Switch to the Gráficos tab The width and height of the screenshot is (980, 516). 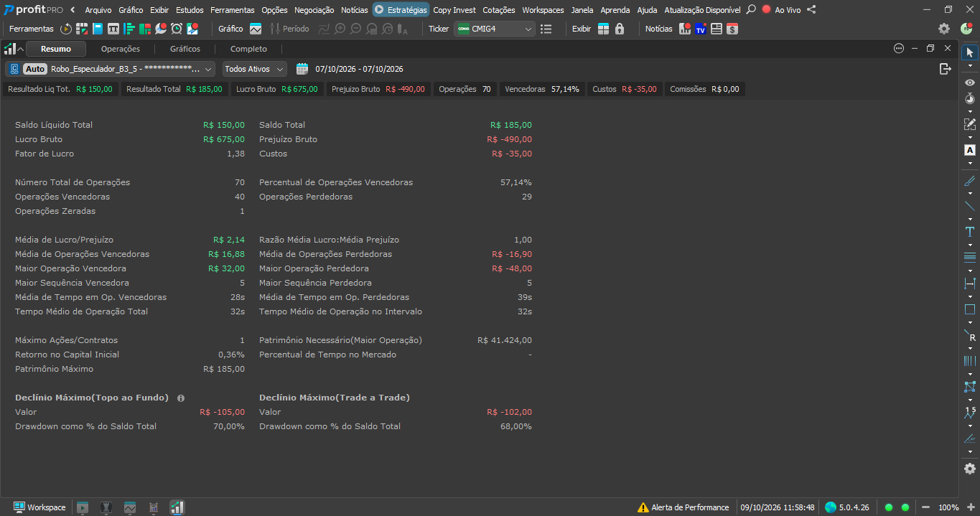pyautogui.click(x=185, y=49)
